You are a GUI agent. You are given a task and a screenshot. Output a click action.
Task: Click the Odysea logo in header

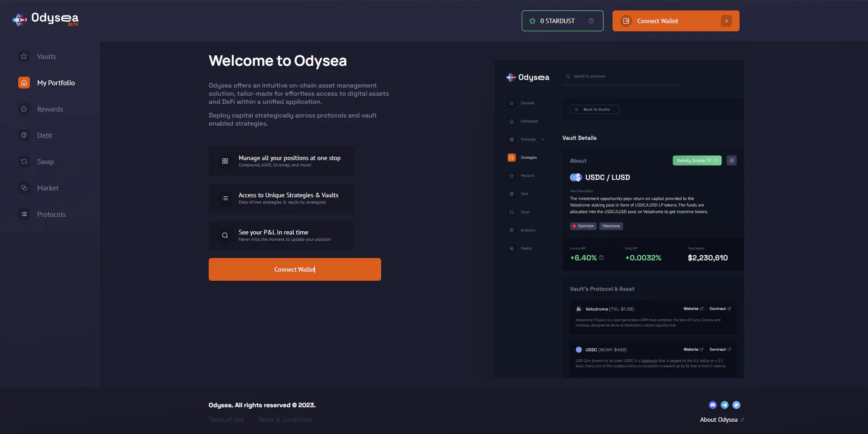pos(45,19)
